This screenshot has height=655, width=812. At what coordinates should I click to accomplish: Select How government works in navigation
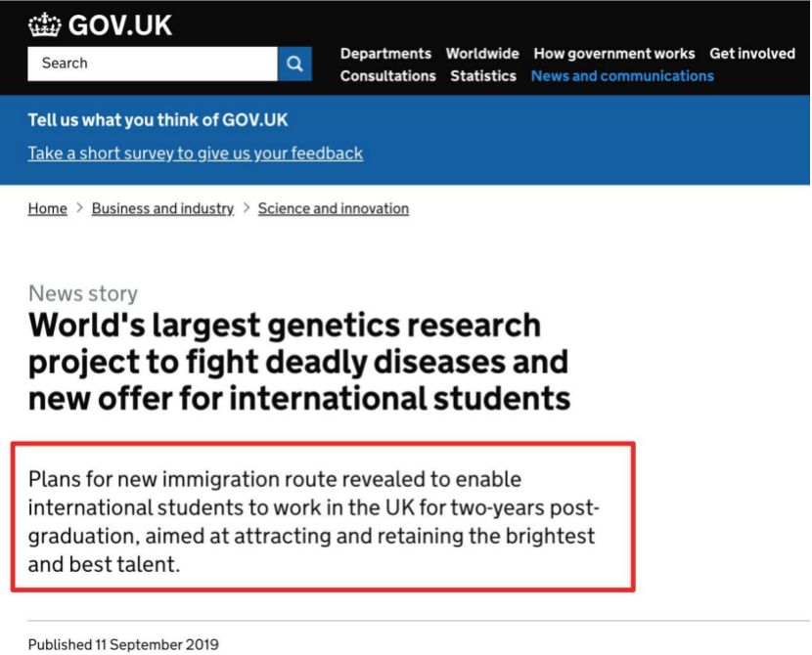(x=613, y=54)
